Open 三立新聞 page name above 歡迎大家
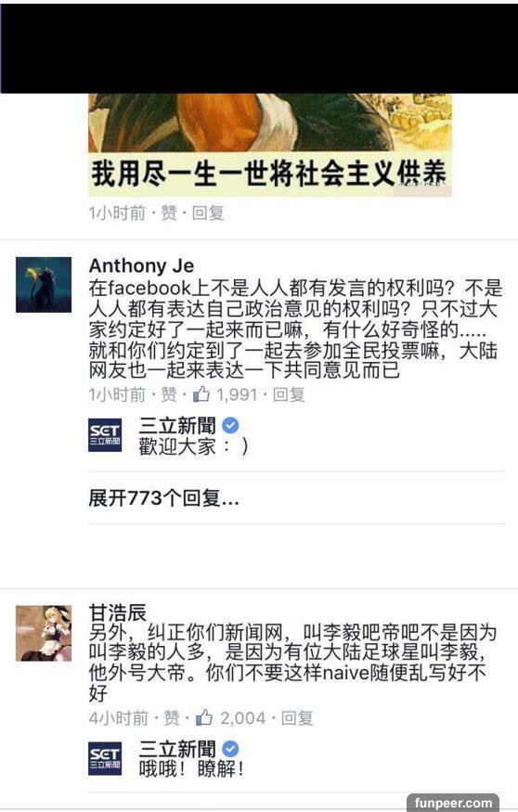Screen dimensions: 518x812 point(177,425)
